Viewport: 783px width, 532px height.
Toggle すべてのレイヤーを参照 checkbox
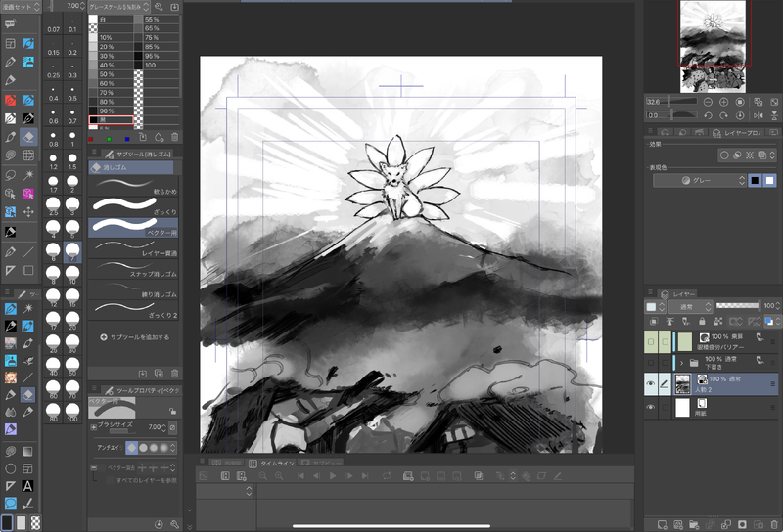click(x=110, y=480)
